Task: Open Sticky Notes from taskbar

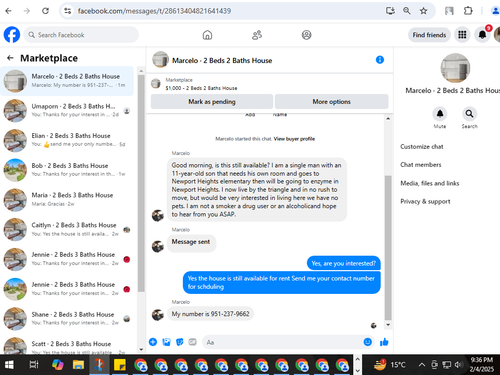Action: pos(119,365)
